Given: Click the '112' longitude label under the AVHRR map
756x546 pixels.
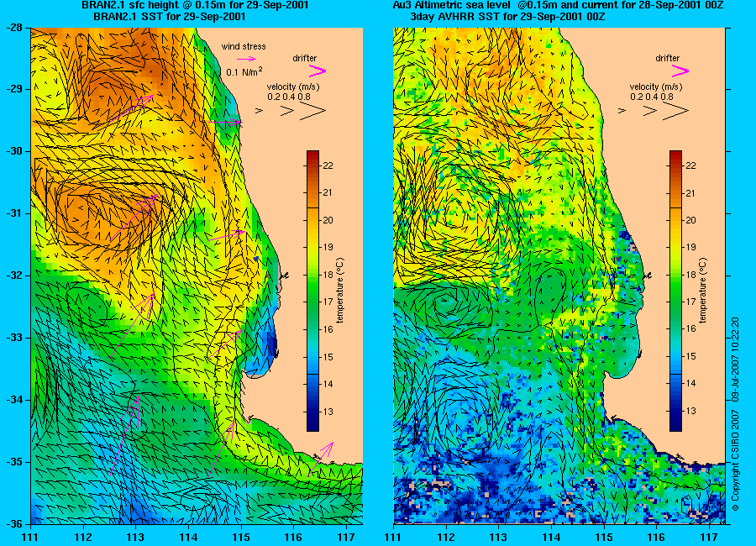Looking at the screenshot, I should (x=446, y=538).
